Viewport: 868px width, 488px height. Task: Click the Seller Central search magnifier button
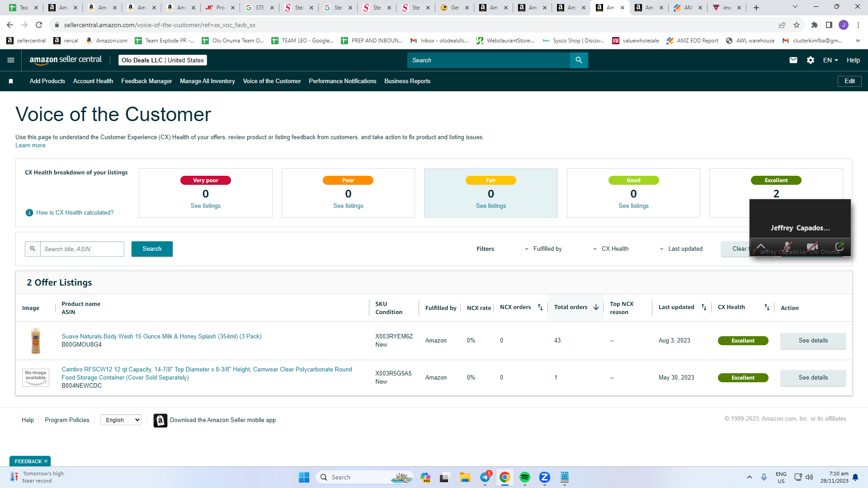coord(579,60)
